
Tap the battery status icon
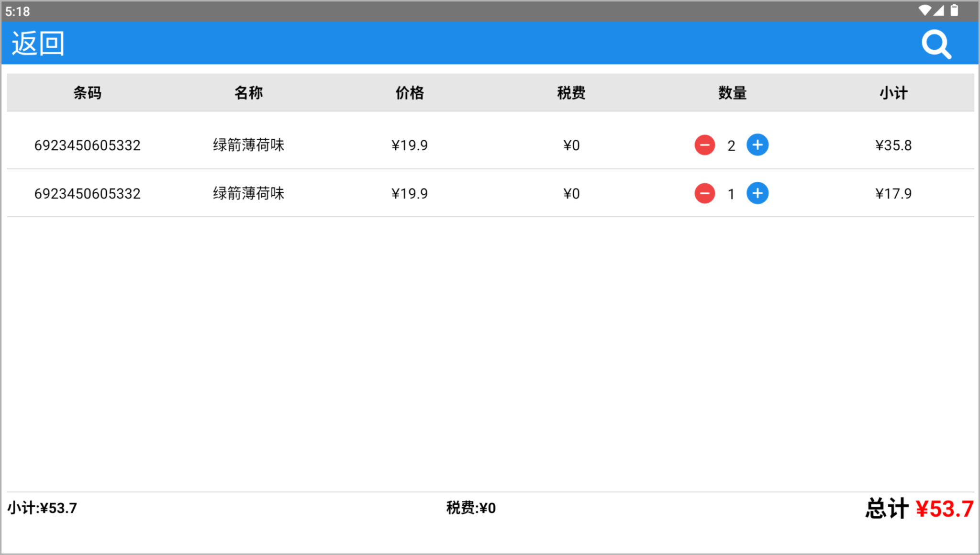tap(954, 11)
